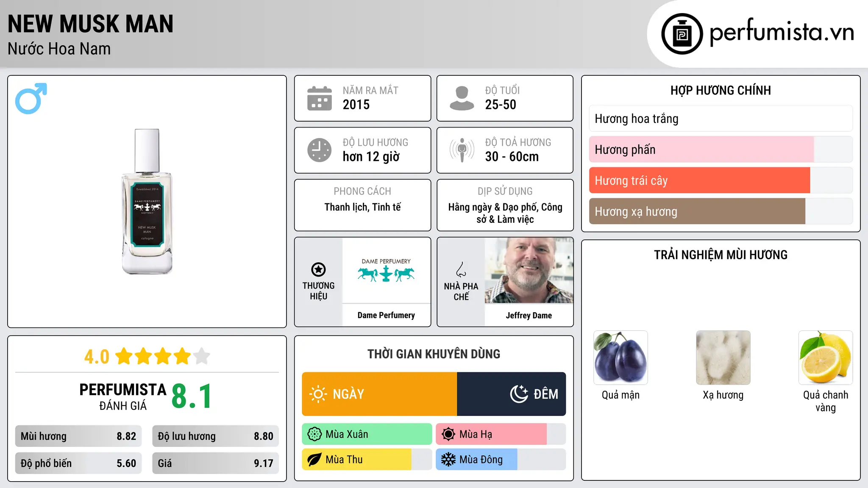Click the star badge icon above Thương hiệu
Screen dimensions: 868x488
point(318,269)
